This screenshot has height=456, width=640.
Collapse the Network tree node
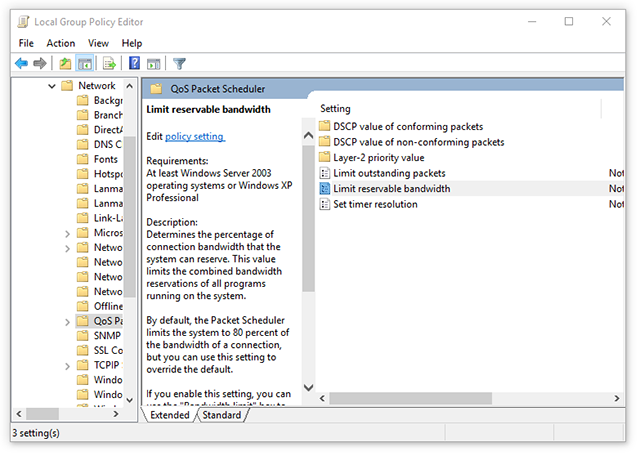pyautogui.click(x=52, y=86)
